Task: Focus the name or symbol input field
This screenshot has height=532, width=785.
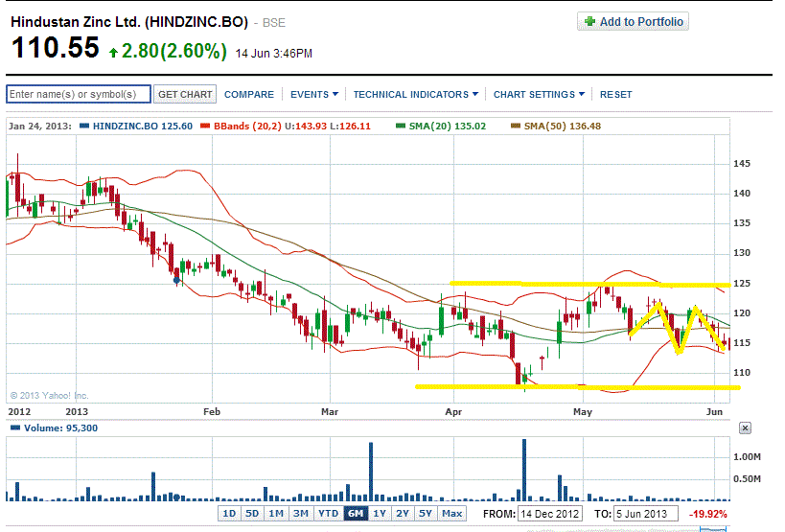Action: coord(79,94)
